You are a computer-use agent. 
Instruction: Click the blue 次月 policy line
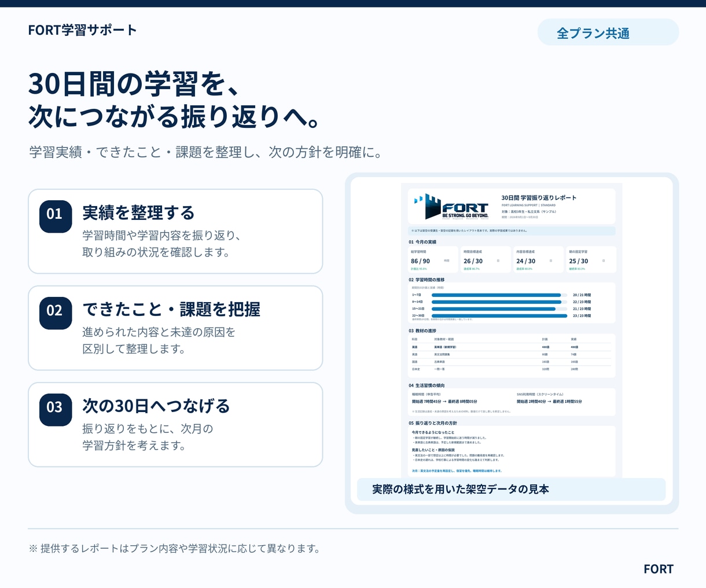(457, 471)
